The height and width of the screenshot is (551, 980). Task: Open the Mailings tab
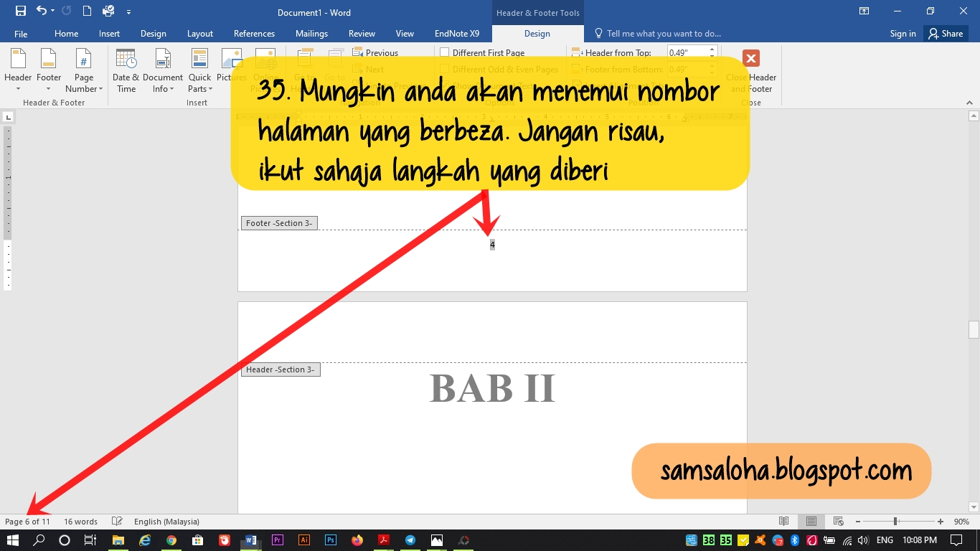(311, 34)
